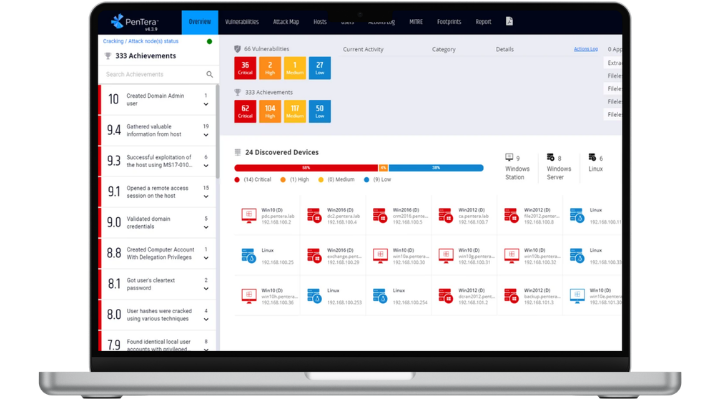Open Linux host icon at 192.168.100.253
The width and height of the screenshot is (720, 400).
pyautogui.click(x=314, y=296)
